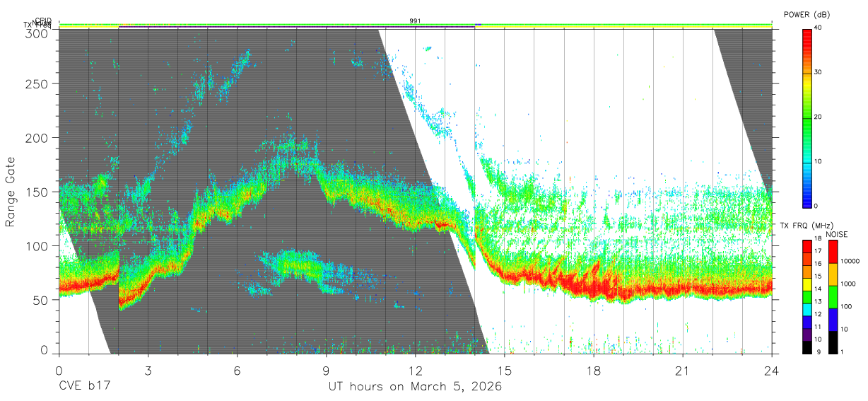868x401 pixels.
Task: Click the 0 label on the power scale
Action: pyautogui.click(x=816, y=206)
